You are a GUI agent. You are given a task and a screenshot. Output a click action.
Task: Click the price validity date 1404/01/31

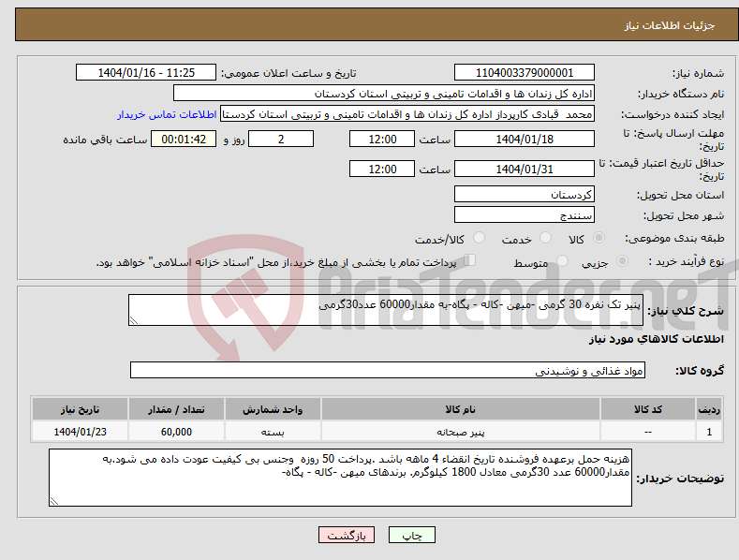[x=525, y=169]
